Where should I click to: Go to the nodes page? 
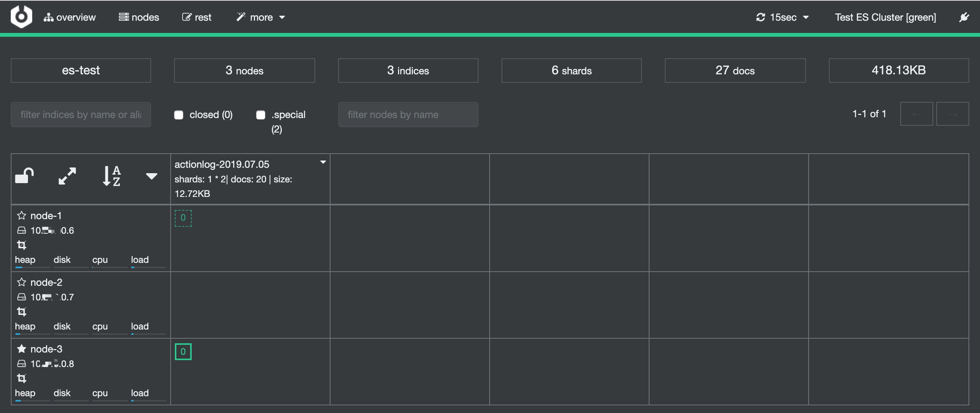coord(139,17)
